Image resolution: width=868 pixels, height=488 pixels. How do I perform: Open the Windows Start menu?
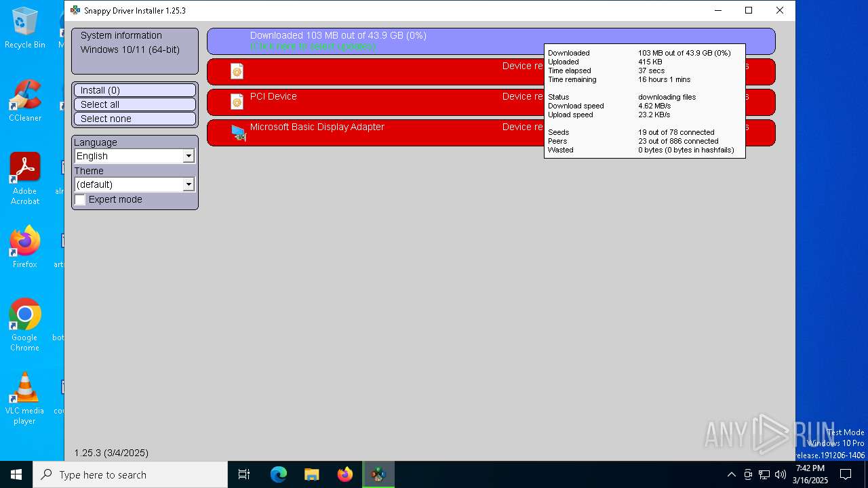pyautogui.click(x=16, y=474)
